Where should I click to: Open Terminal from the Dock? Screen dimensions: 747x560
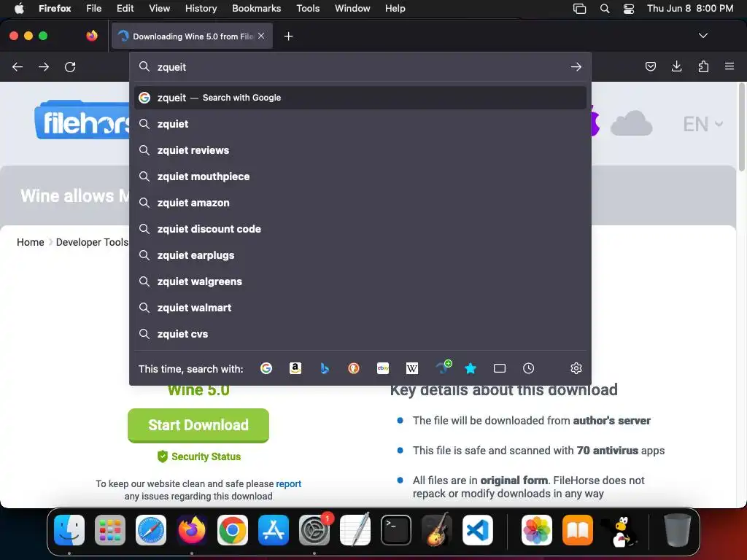point(396,530)
